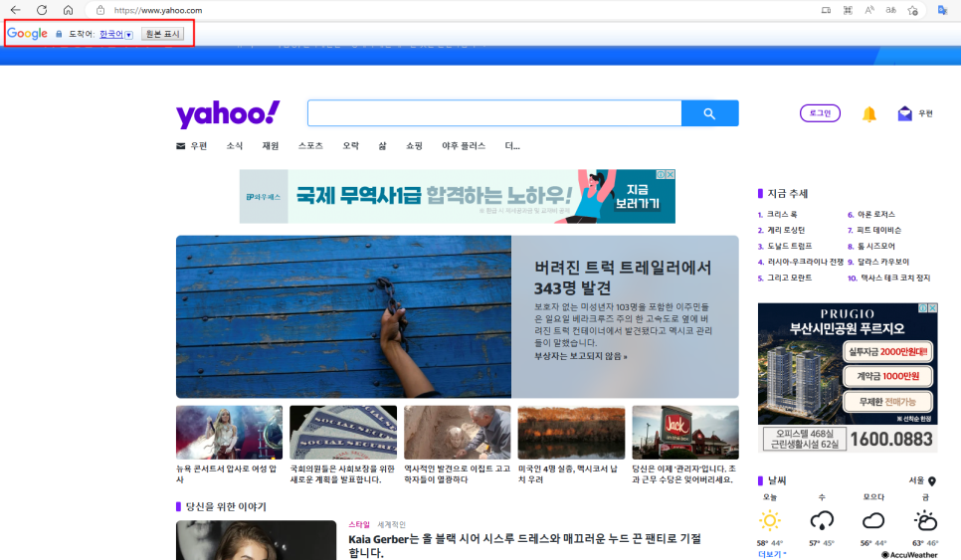Viewport: 961px width, 560px height.
Task: Select trending item 도널드 트럼프
Action: pyautogui.click(x=790, y=247)
